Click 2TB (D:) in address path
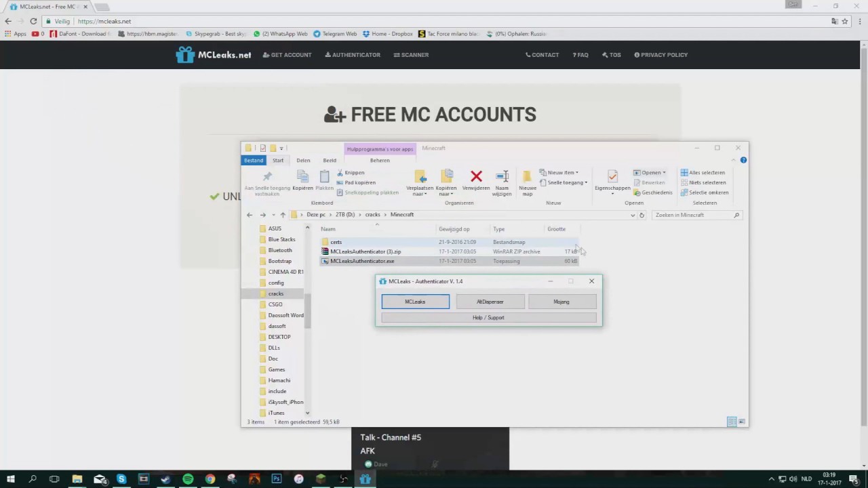This screenshot has width=868, height=488. tap(344, 215)
